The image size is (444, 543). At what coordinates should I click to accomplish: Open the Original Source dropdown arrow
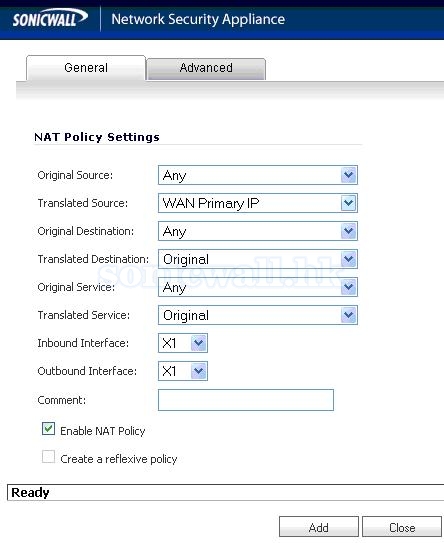(348, 175)
